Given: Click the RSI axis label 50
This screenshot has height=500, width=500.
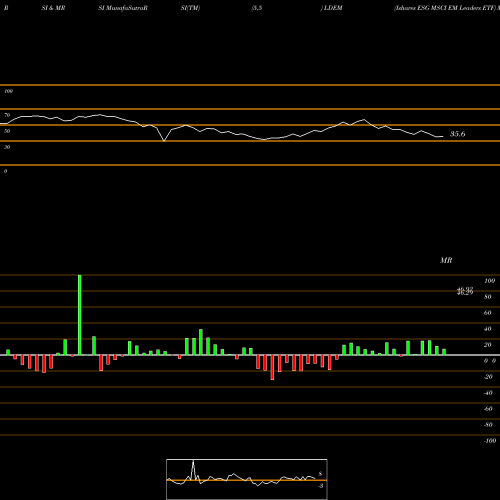Looking at the screenshot, I should tap(7, 131).
